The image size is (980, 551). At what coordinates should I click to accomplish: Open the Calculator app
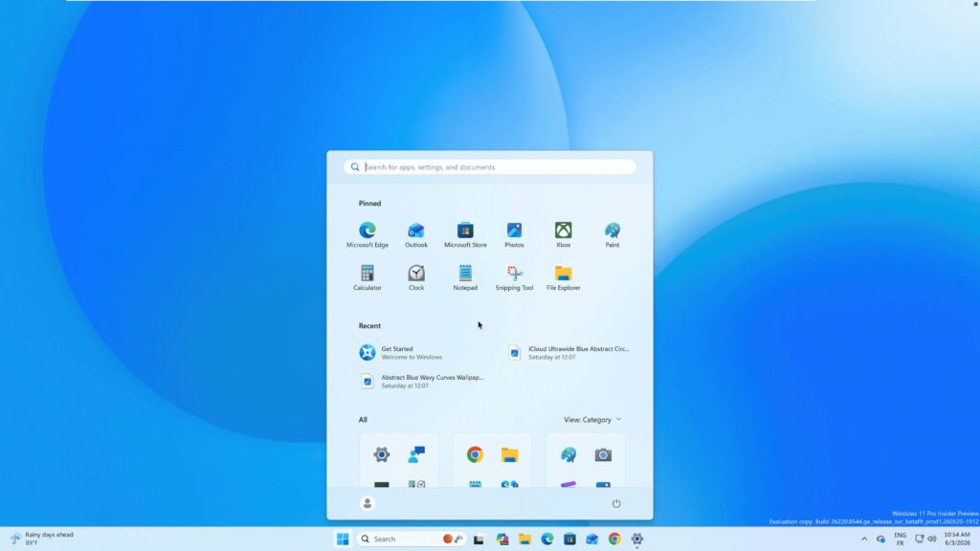point(367,278)
